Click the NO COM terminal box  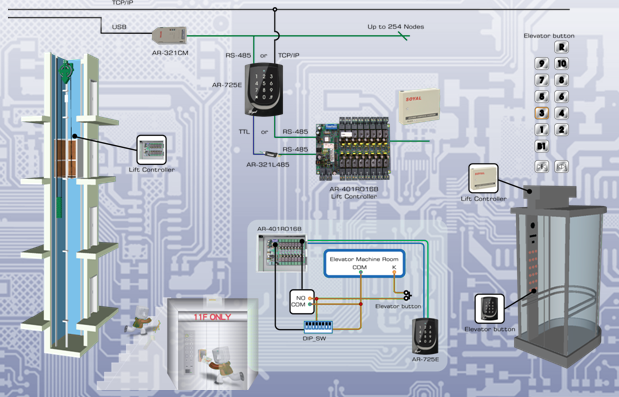click(x=302, y=301)
